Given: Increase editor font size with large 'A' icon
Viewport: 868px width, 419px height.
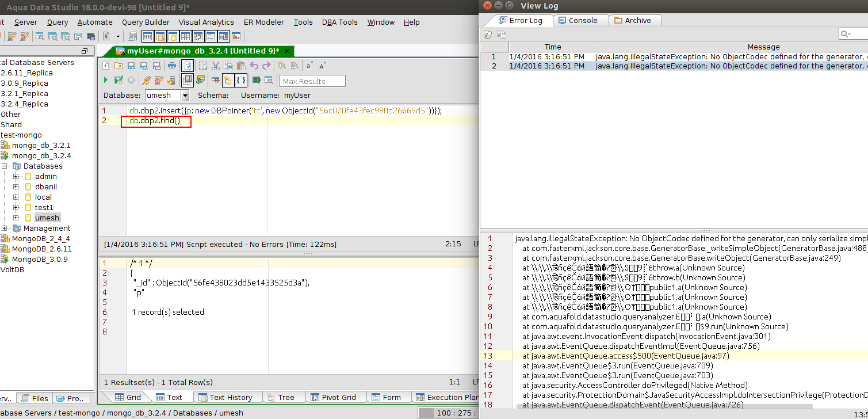Looking at the screenshot, I should 323,66.
